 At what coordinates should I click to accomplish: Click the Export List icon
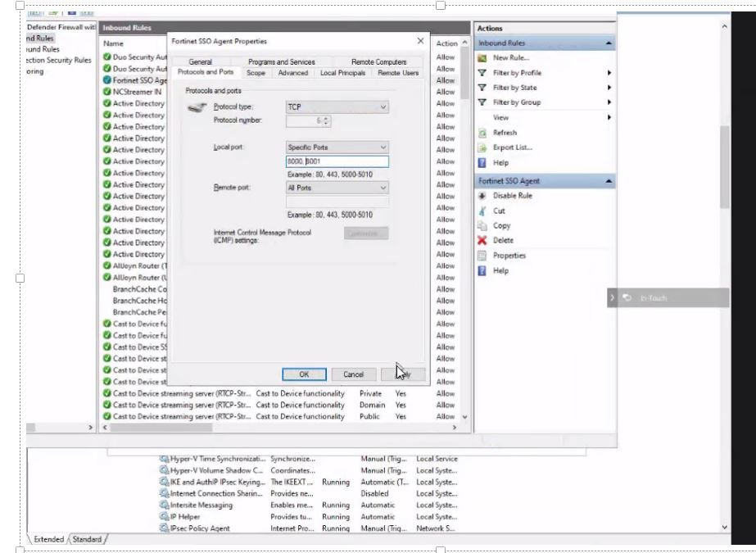pyautogui.click(x=482, y=147)
